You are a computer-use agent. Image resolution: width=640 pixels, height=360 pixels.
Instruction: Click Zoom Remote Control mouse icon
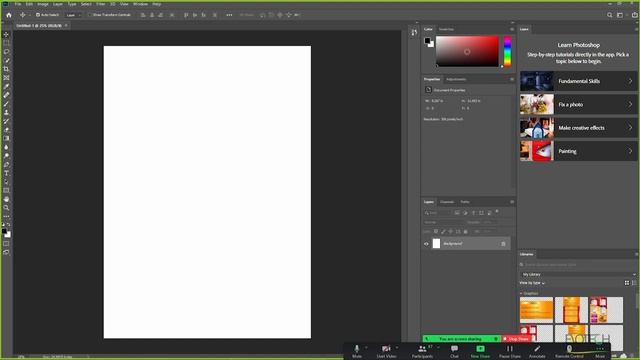pos(569,349)
